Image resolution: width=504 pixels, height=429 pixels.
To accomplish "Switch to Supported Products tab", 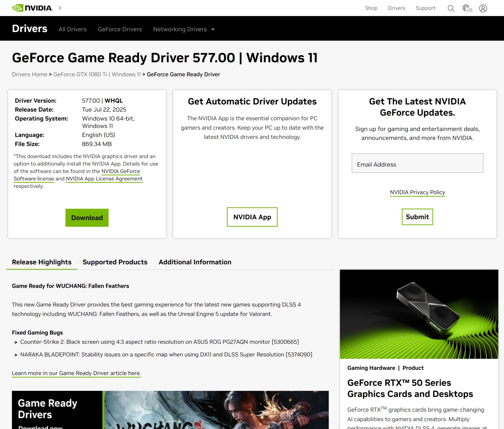I will pos(115,262).
